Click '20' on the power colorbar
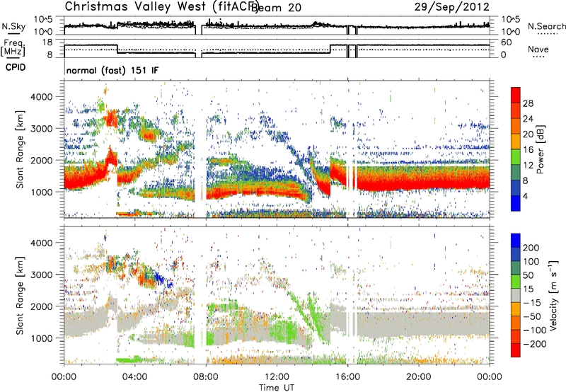Image resolution: width=566 pixels, height=392 pixels. pyautogui.click(x=528, y=134)
